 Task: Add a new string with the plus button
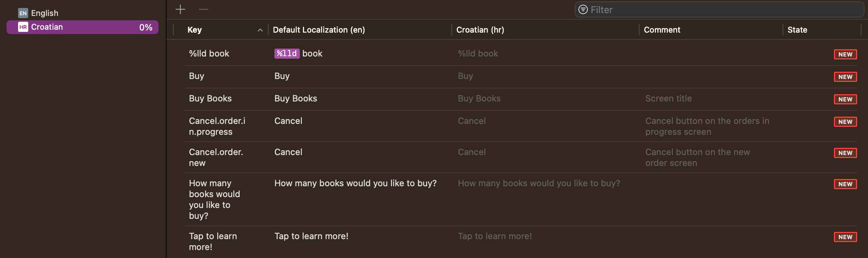click(180, 9)
